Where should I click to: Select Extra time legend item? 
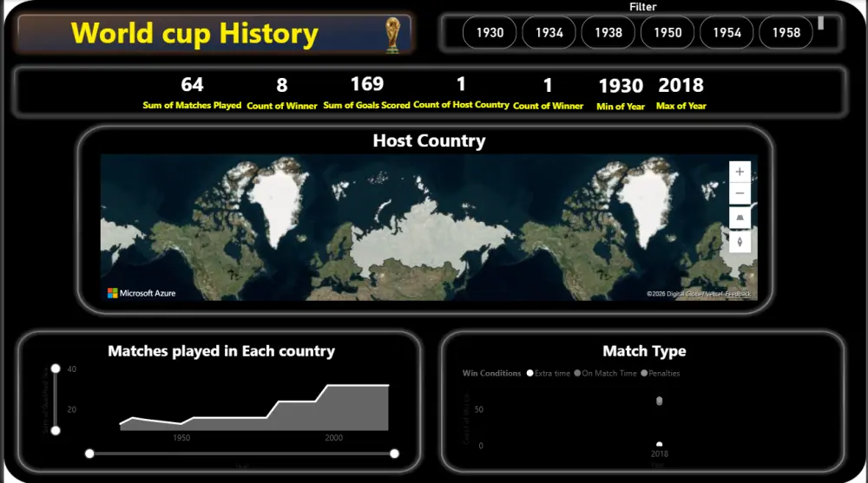(x=548, y=374)
